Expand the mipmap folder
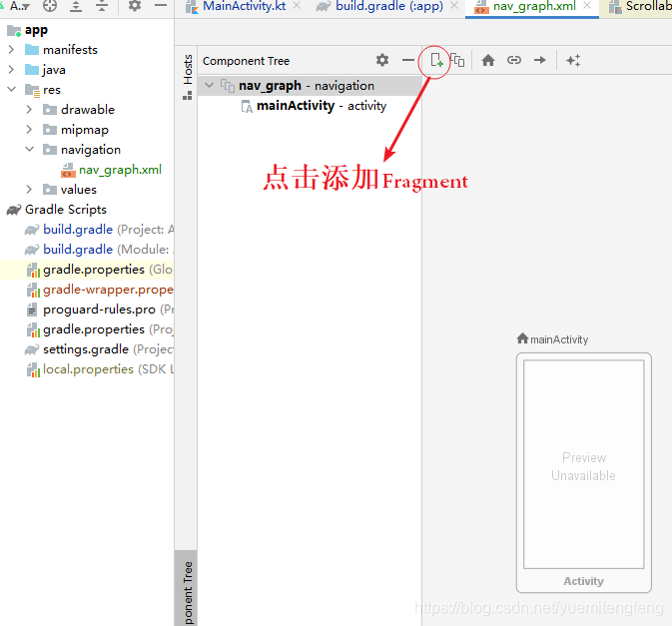The image size is (672, 626). [x=29, y=130]
